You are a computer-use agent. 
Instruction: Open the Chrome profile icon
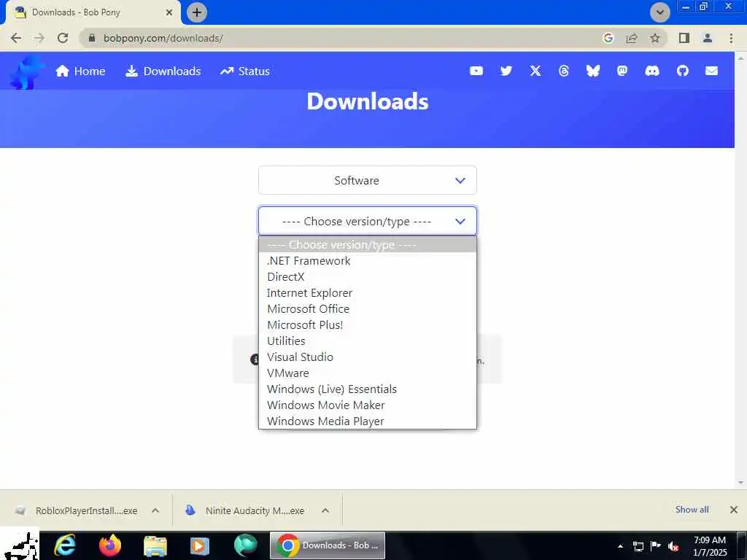(x=708, y=38)
